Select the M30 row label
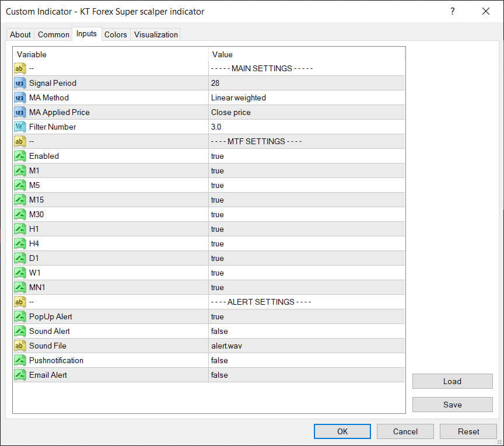Viewport: 504px width, 446px height. pos(36,214)
